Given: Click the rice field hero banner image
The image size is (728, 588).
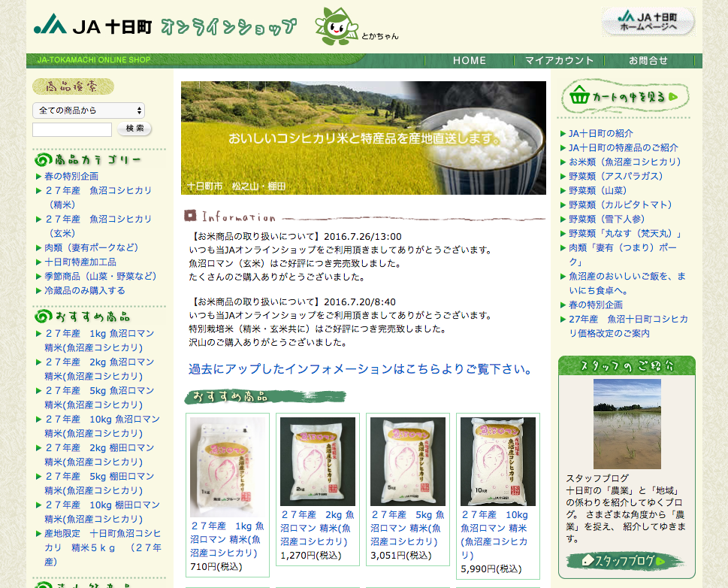Looking at the screenshot, I should [x=364, y=138].
